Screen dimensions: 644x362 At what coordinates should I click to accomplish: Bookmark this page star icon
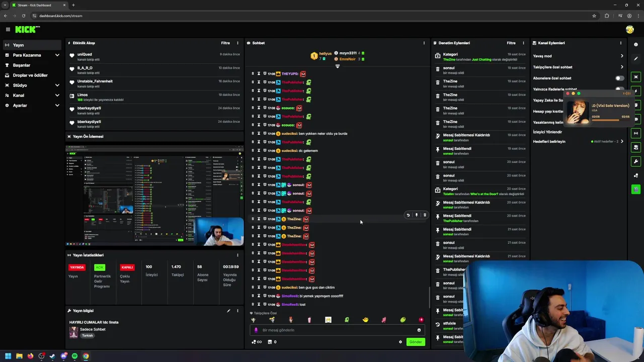coord(594,16)
